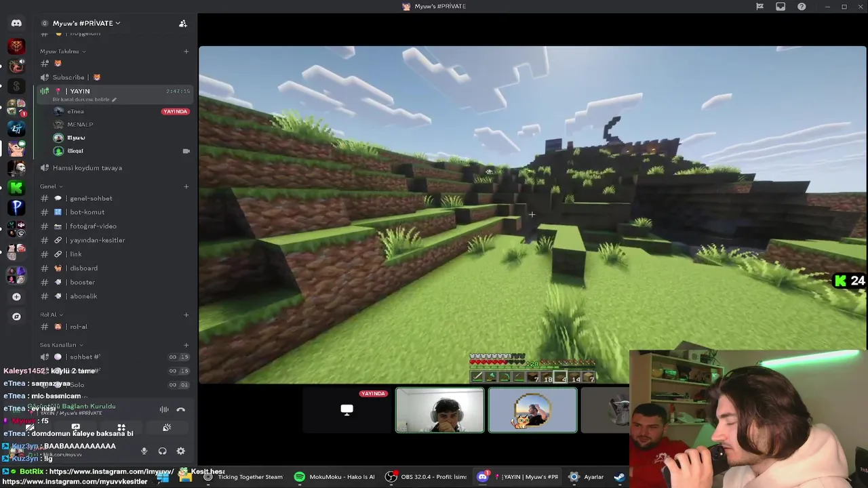Viewport: 868px width, 488px height.
Task: Collapse the Rol Al category
Action: point(51,314)
